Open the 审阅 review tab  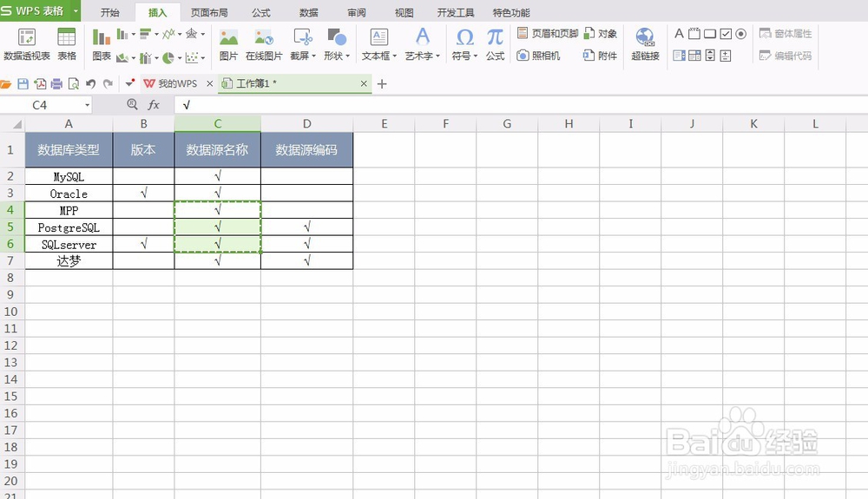(357, 12)
